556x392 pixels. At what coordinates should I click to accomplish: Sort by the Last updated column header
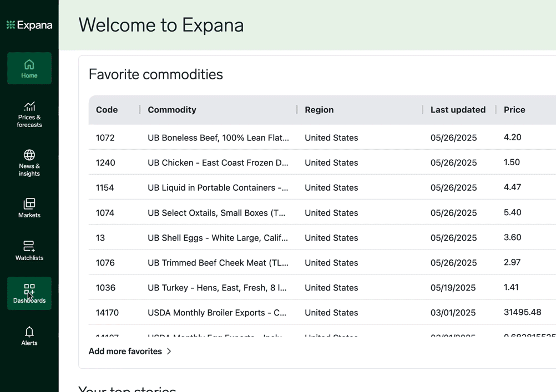(458, 110)
